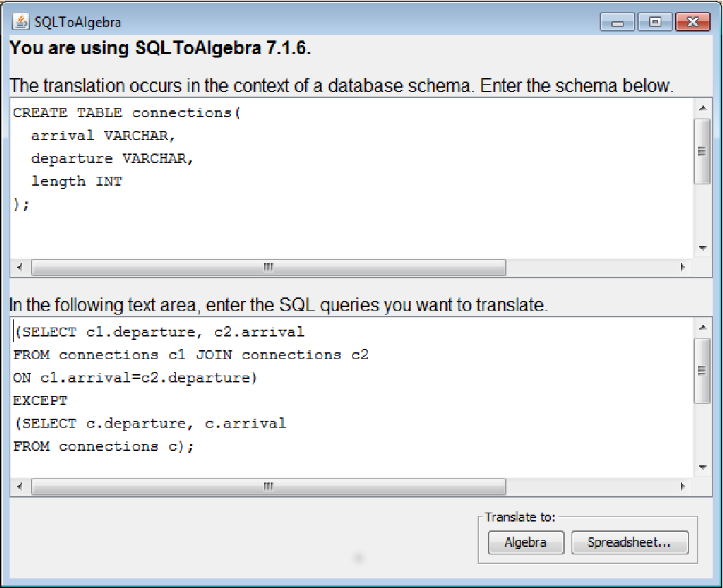Click the 'You are using SQLToAlgebra 7.1.6.' heading

click(x=160, y=48)
